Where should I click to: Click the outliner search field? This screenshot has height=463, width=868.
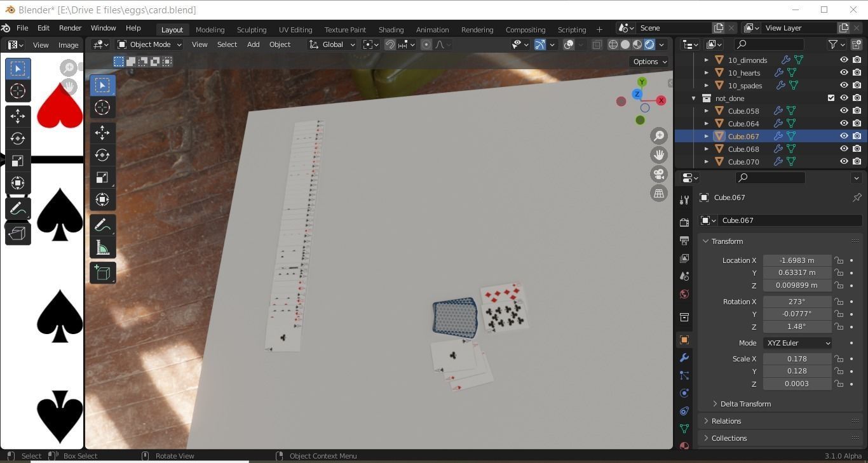tap(769, 44)
